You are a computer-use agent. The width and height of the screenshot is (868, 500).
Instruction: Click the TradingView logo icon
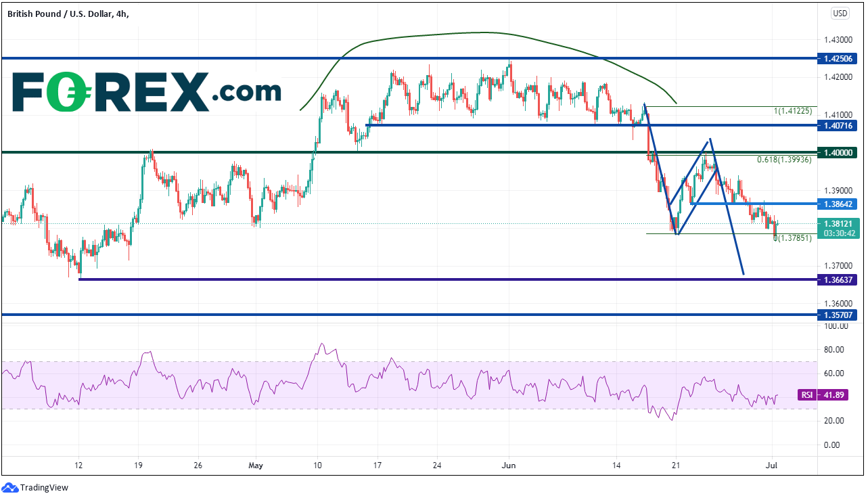pyautogui.click(x=9, y=487)
